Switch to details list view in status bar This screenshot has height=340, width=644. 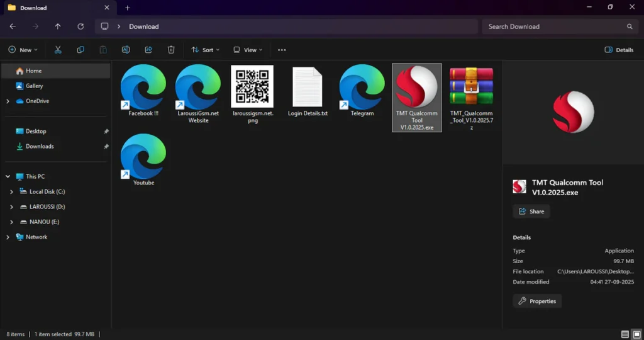coord(625,334)
